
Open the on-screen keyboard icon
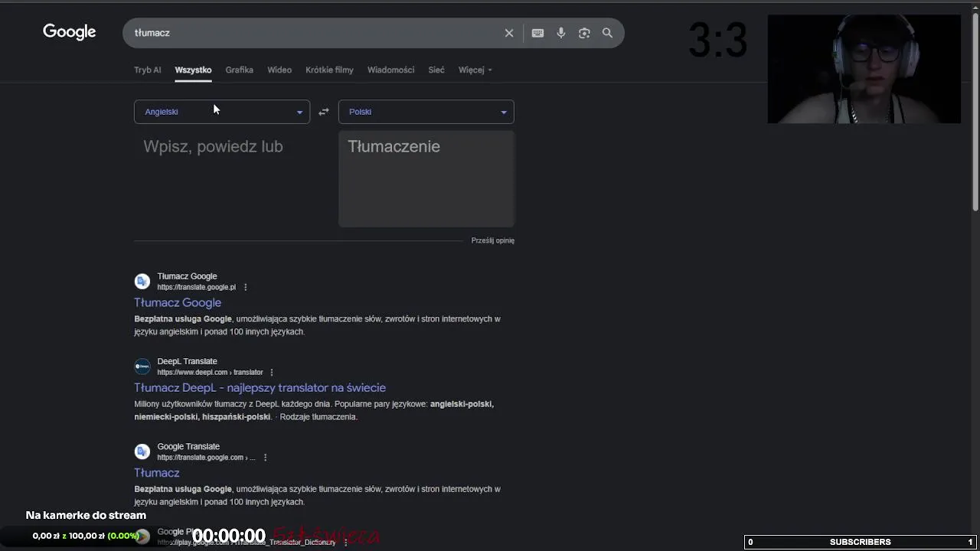click(x=537, y=33)
